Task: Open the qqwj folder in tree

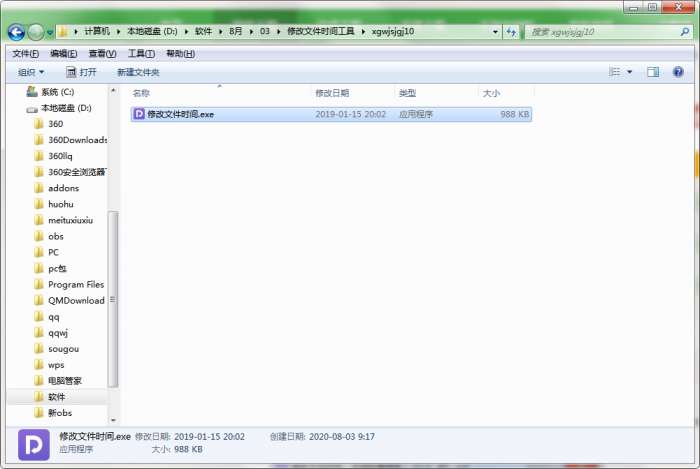Action: [51, 332]
